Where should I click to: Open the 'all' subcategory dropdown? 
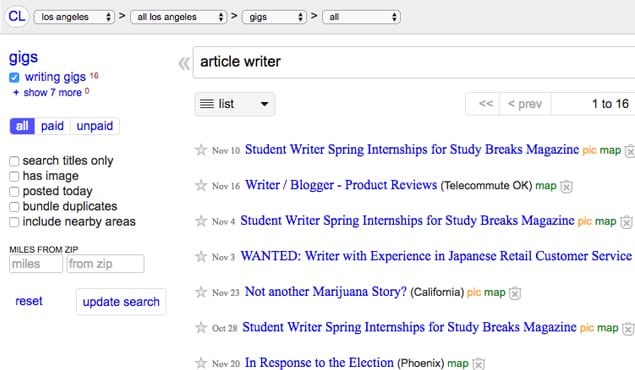click(x=361, y=17)
